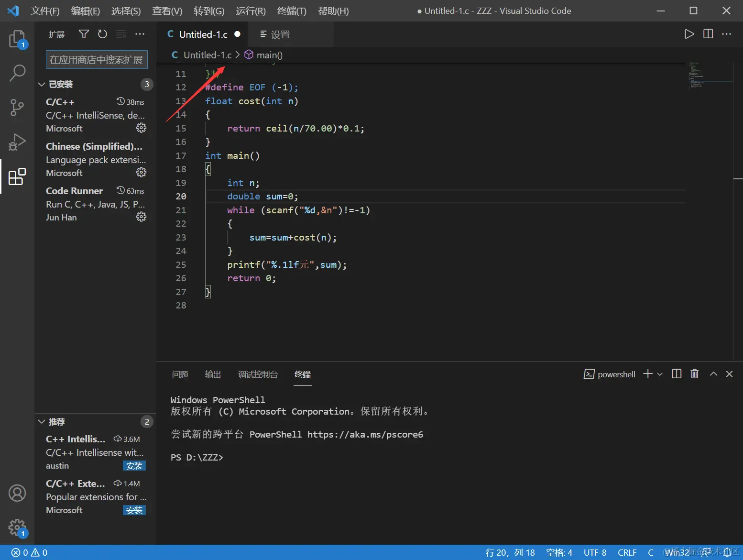Open the terminal launch profile dropdown
Image resolution: width=743 pixels, height=560 pixels.
pyautogui.click(x=660, y=374)
